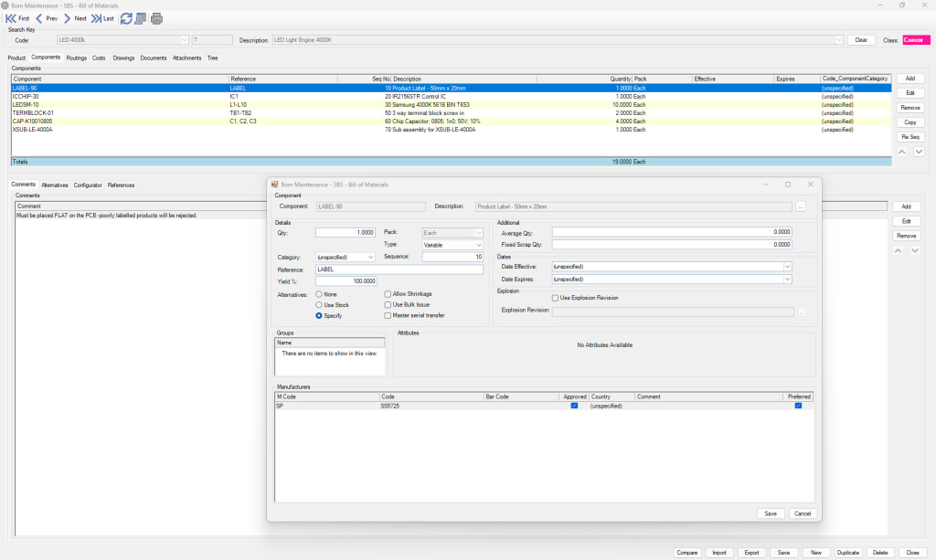
Task: Go to the Prev record
Action: pos(47,18)
